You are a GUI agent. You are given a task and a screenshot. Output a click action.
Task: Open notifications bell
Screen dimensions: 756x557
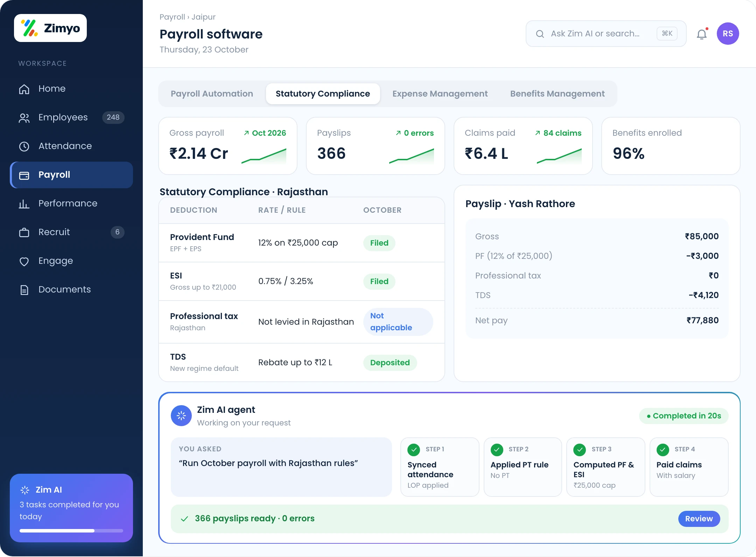(702, 34)
